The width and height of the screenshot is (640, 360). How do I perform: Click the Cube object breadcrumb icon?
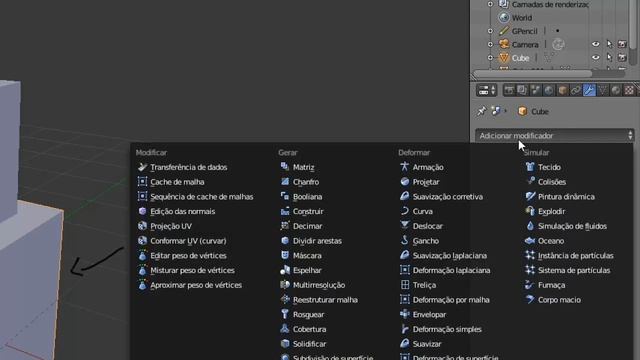(x=522, y=111)
